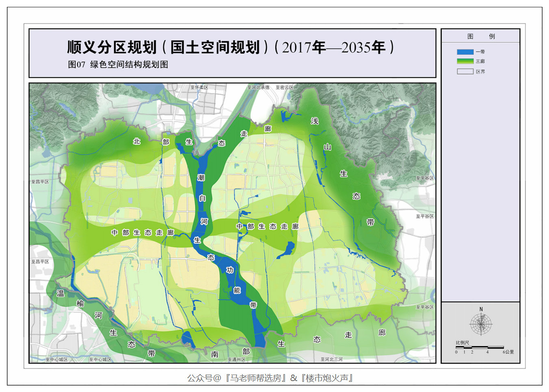Click the 温 character of 温榆河生态带
Image resolution: width=549 pixels, height=392 pixels.
[61, 293]
